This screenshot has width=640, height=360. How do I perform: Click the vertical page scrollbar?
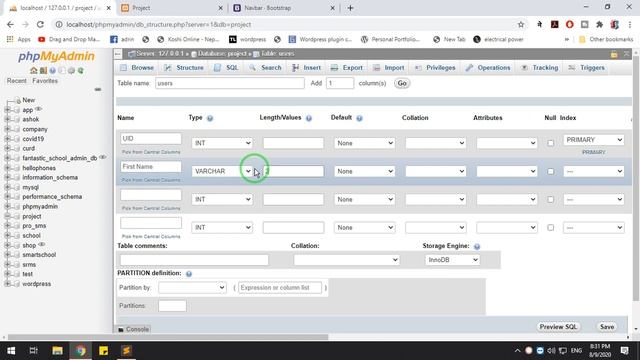636,179
